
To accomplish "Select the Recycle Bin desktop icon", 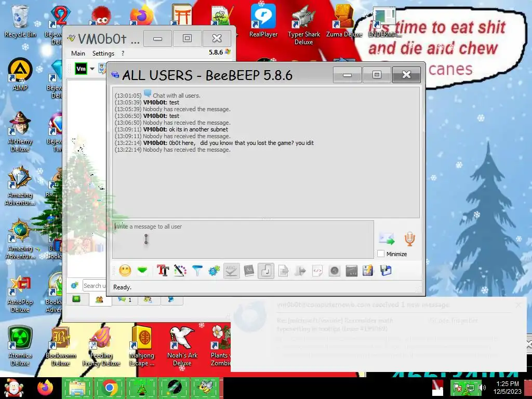I will (20, 21).
